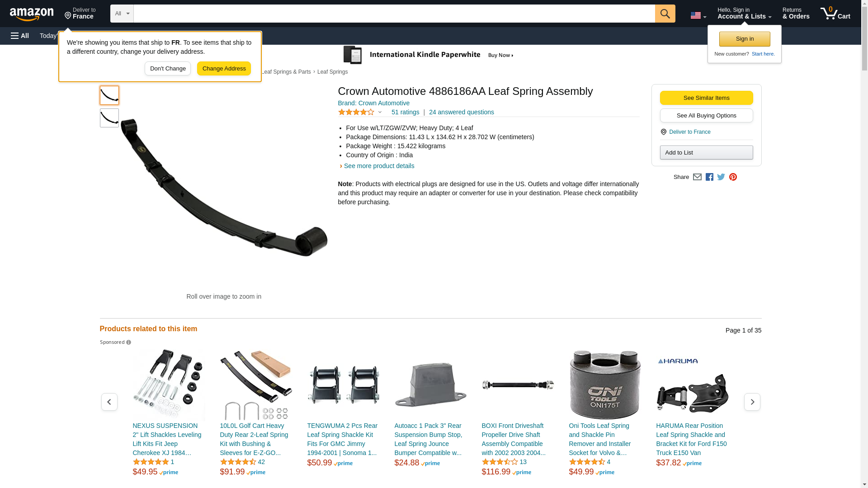Image resolution: width=868 pixels, height=488 pixels.
Task: Share on Facebook icon
Action: click(x=709, y=177)
